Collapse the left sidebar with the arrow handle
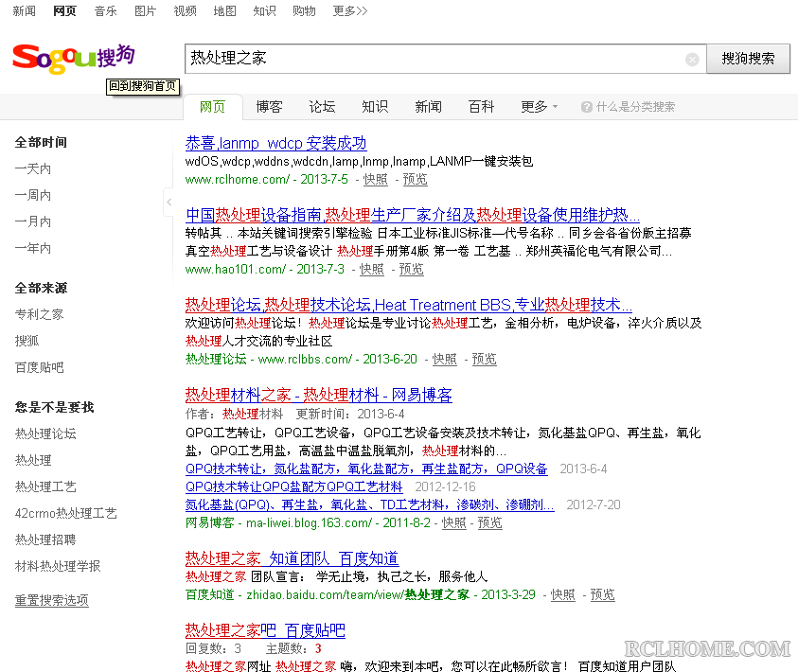This screenshot has width=798, height=672. point(168,202)
